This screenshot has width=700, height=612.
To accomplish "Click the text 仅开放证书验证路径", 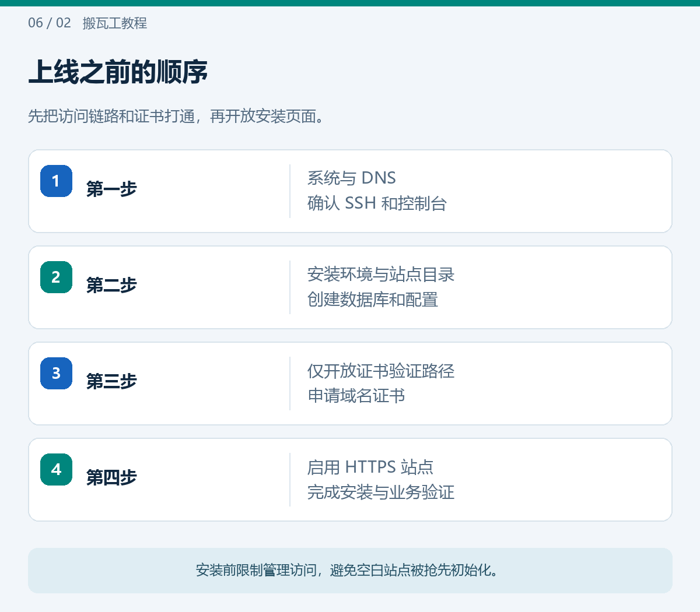I will (381, 371).
